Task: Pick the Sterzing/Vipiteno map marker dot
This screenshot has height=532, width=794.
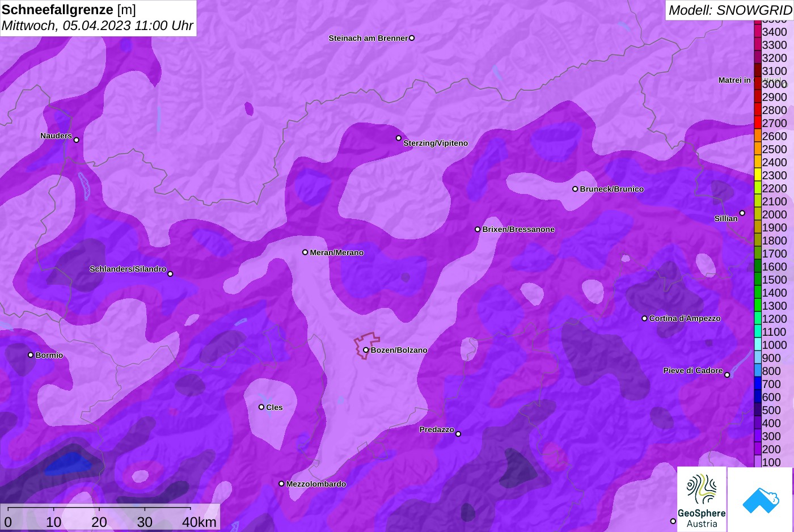Action: [399, 138]
